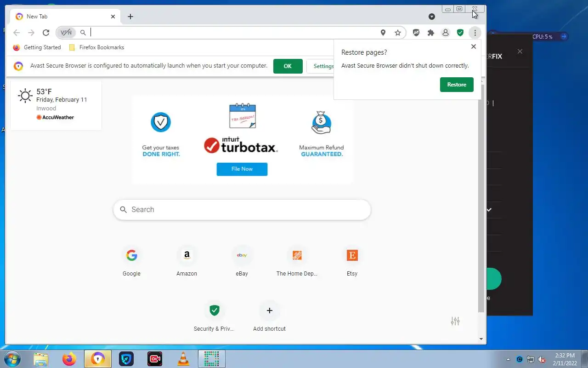Open the Adblock shield icon

(x=416, y=33)
